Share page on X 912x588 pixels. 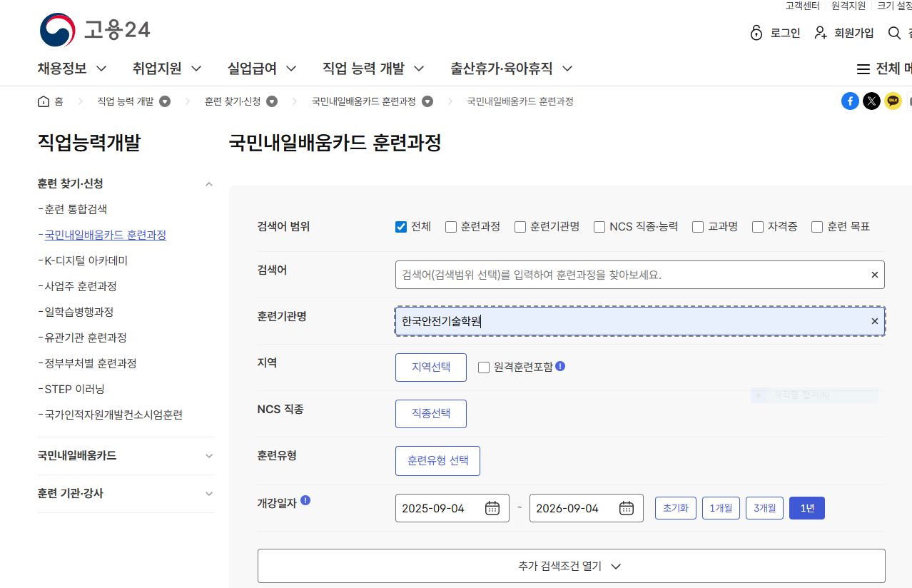(x=871, y=101)
